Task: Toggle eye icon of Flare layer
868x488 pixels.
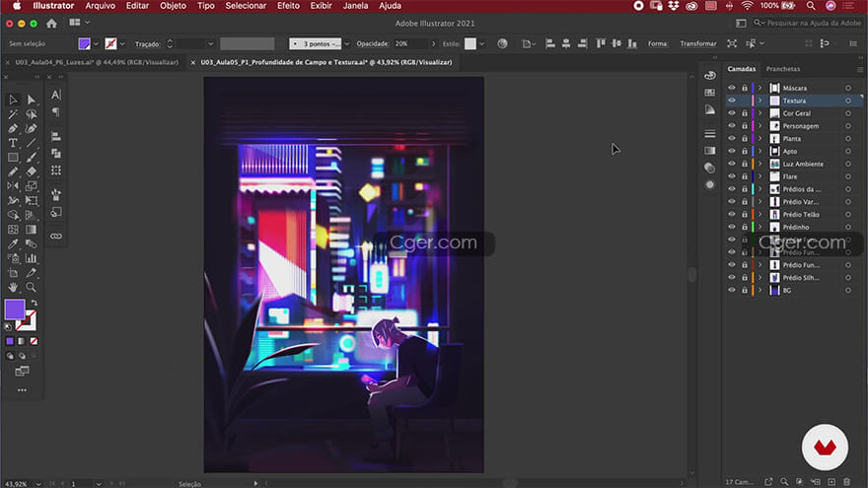Action: (x=732, y=176)
